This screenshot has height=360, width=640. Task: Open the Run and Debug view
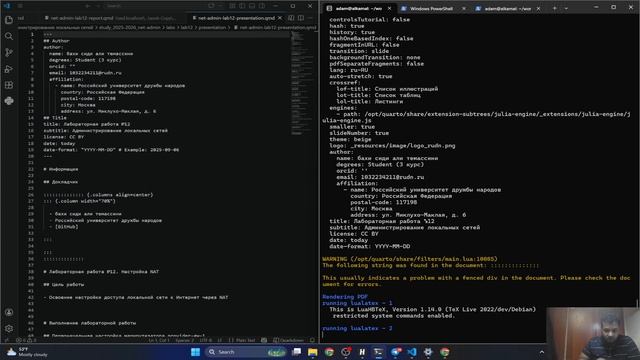[9, 69]
